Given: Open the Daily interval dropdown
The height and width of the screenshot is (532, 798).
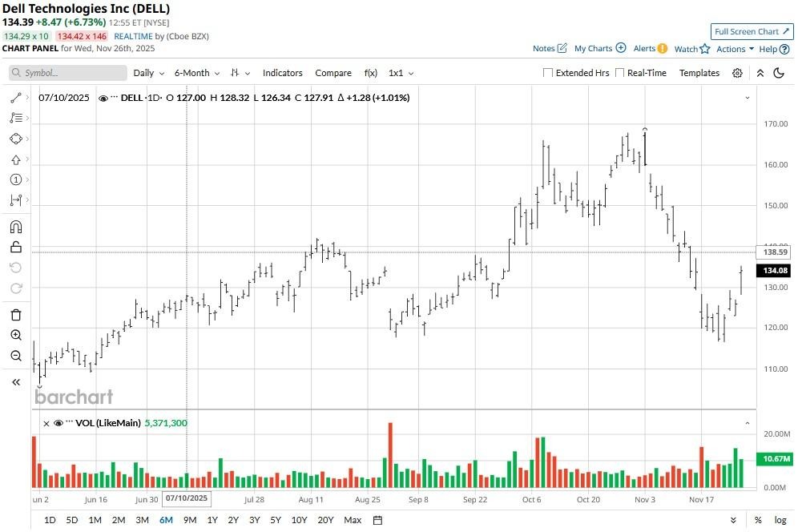Looking at the screenshot, I should tap(148, 73).
